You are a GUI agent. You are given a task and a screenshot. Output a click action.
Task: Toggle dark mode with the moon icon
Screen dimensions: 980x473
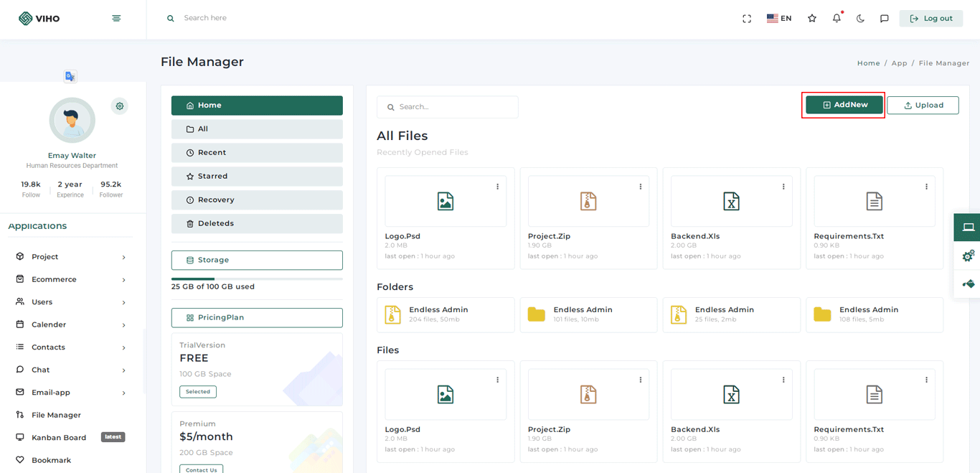point(860,19)
